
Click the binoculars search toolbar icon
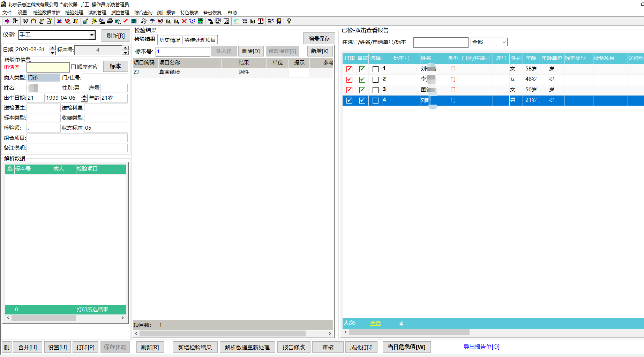25,21
